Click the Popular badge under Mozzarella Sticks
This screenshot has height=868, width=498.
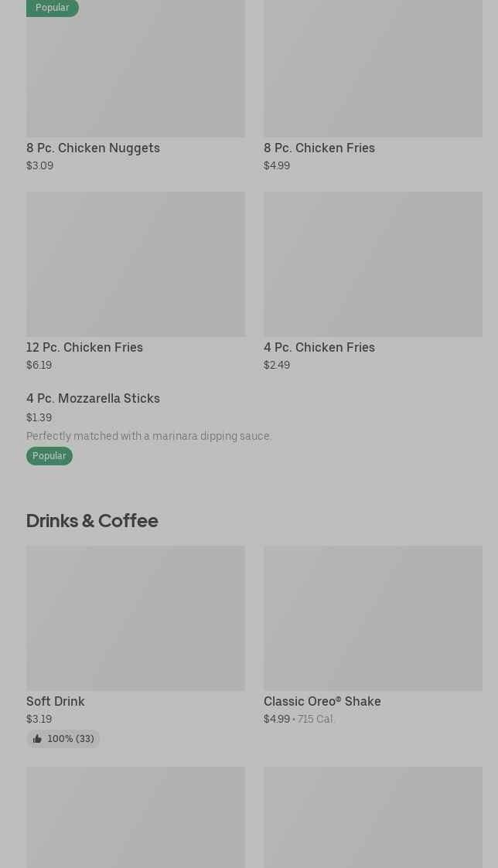[x=49, y=456]
